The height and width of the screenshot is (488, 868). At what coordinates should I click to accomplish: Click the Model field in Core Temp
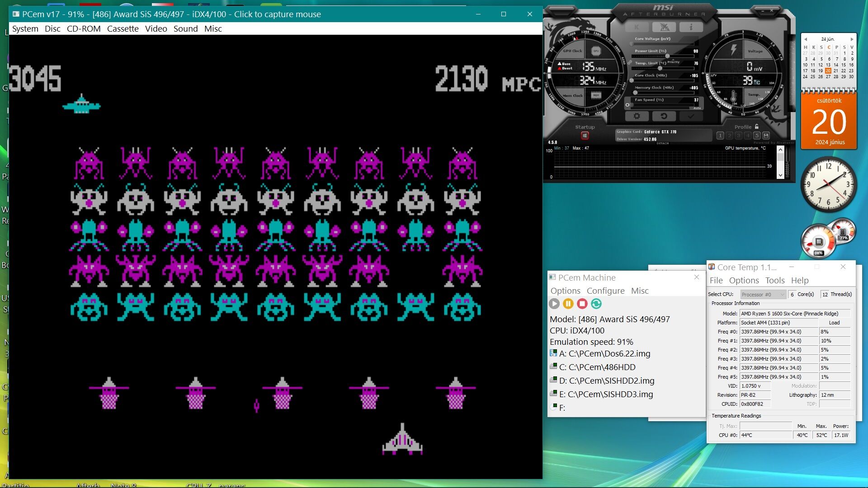795,313
